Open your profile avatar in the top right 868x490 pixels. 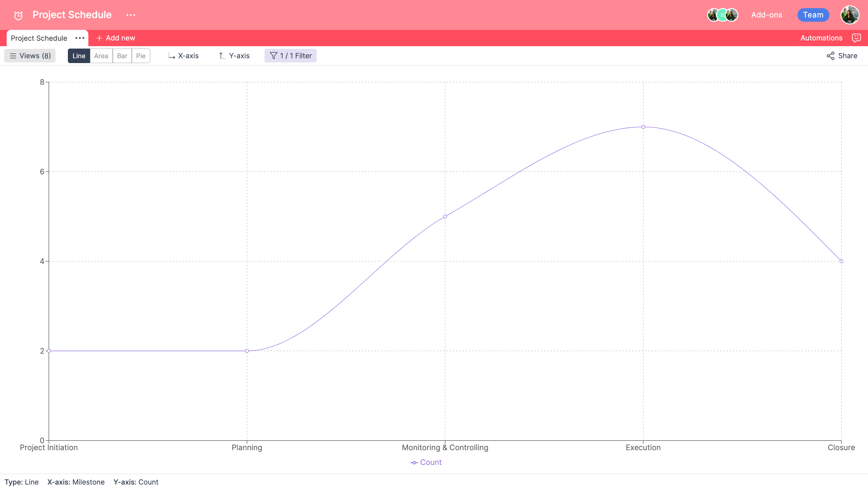[850, 15]
